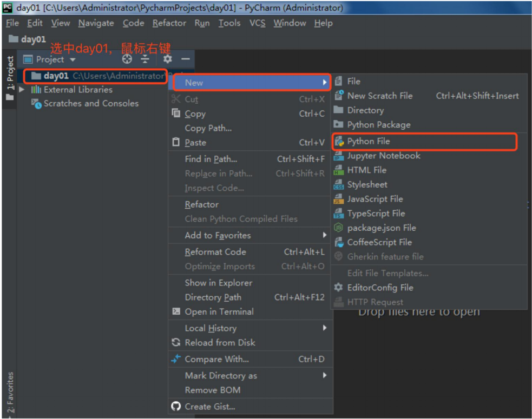Select Show in Explorer

[251, 283]
